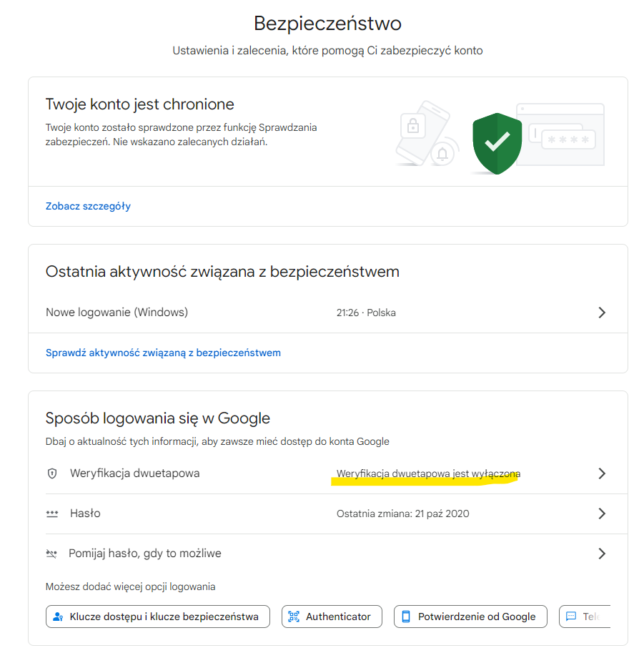This screenshot has width=644, height=653.
Task: Select the highlighted 'Weryfikacja dwuetapowa jest wyłączona' status
Action: point(428,473)
